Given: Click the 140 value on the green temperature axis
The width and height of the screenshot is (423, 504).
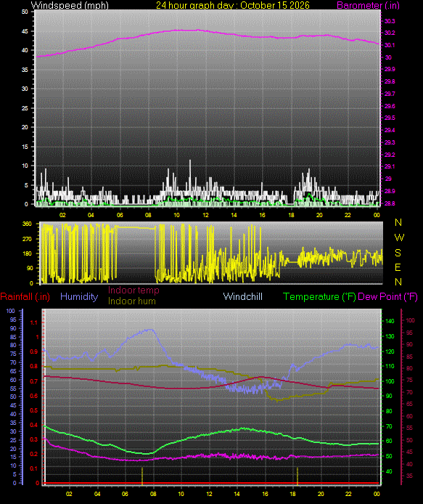Looking at the screenshot, I should [390, 321].
